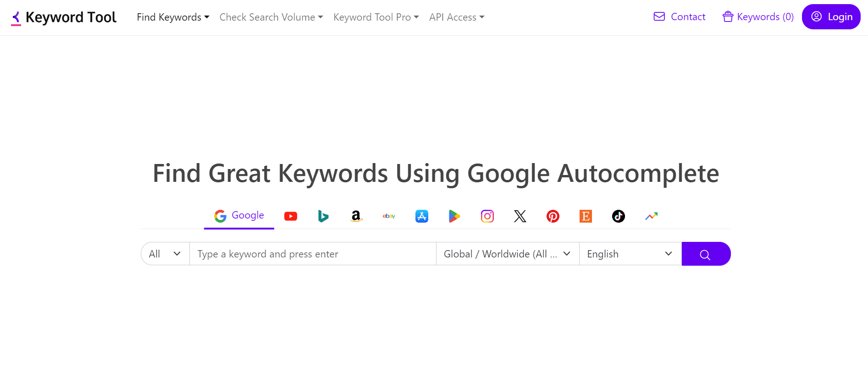Select the Pinterest platform icon
This screenshot has width=868, height=388.
click(553, 216)
